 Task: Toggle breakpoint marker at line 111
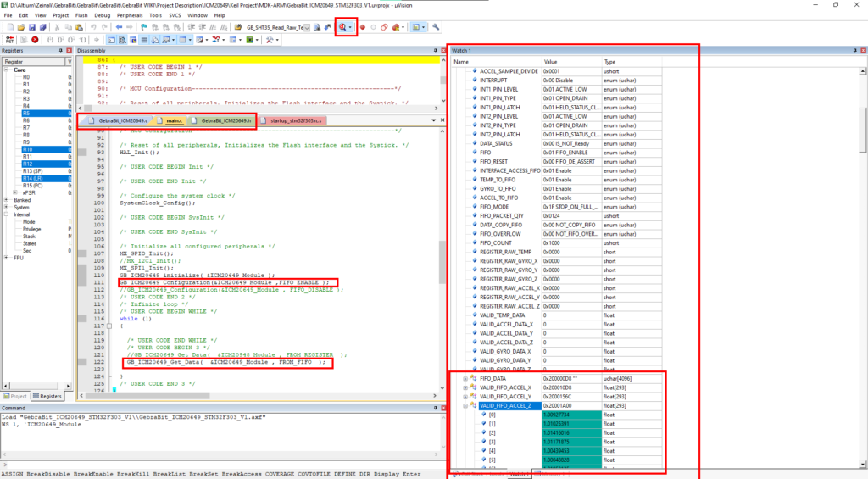[82, 282]
